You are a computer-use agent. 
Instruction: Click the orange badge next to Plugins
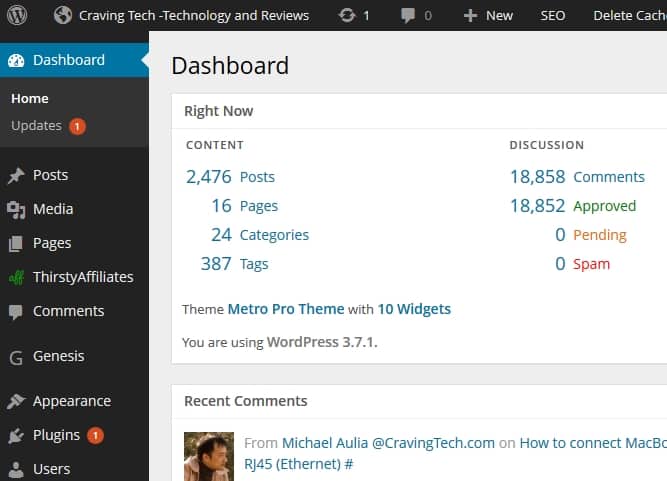tap(95, 435)
